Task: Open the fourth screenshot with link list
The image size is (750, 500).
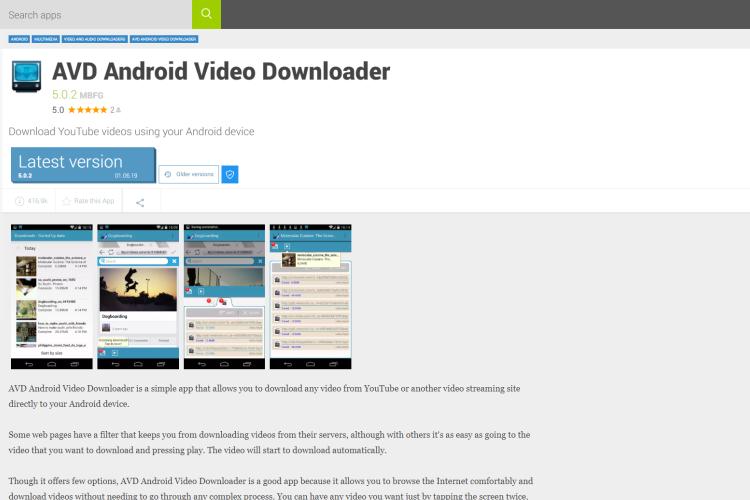Action: pos(310,296)
